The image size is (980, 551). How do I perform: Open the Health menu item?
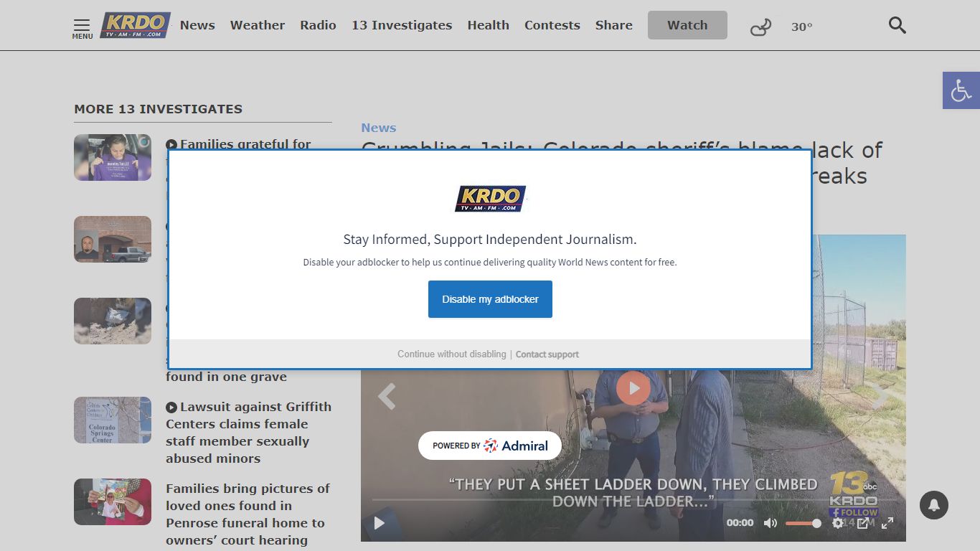tap(488, 25)
